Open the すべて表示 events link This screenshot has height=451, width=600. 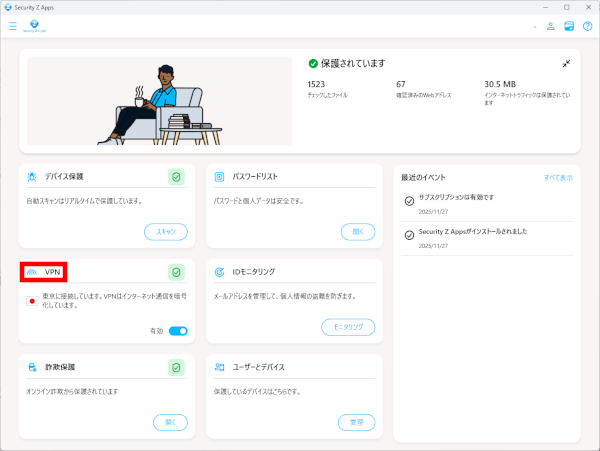coord(557,177)
